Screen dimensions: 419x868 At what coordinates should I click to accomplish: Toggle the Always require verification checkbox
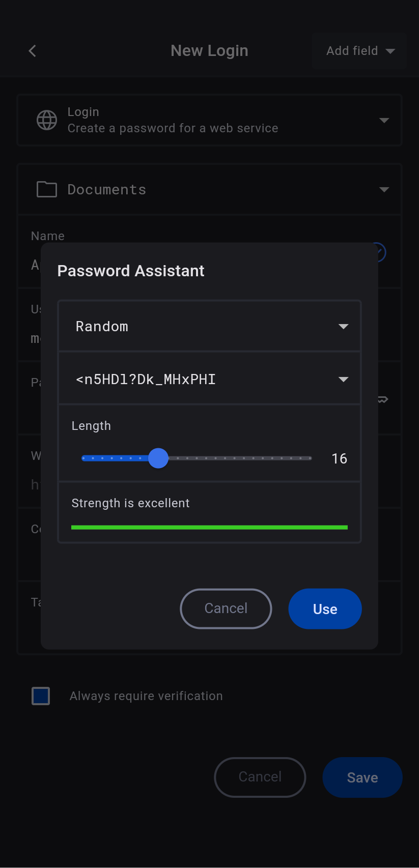pos(41,696)
